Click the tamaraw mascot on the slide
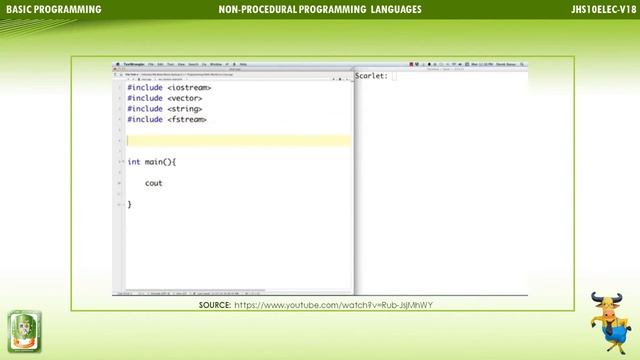640x360 pixels. point(610,322)
